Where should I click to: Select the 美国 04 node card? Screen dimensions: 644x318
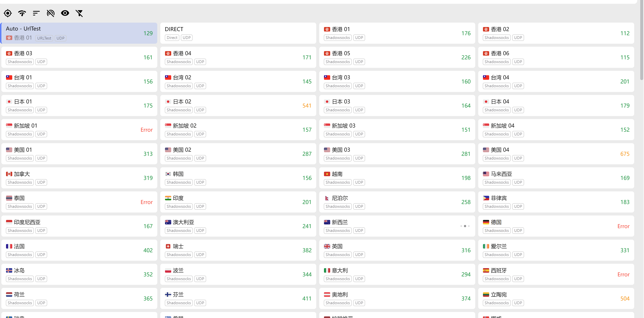[x=556, y=154]
